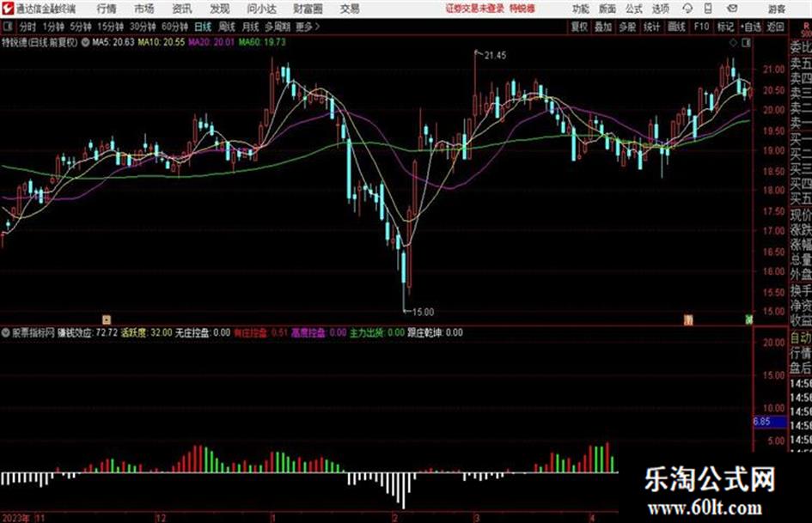This screenshot has height=523, width=812.
Task: Click the 赚钱效应: 72.72 indicator value
Action: (x=88, y=333)
